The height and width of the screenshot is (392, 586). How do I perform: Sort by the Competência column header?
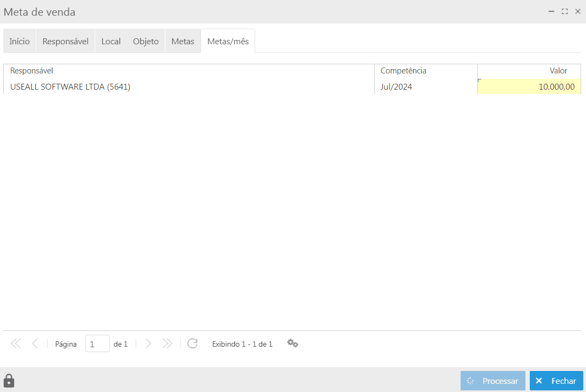click(425, 71)
